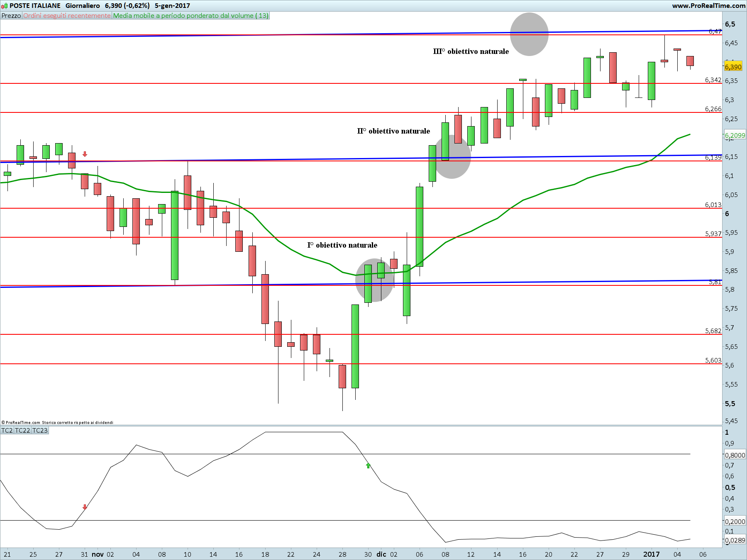Click the POSTE ITALIANE title text
The height and width of the screenshot is (560, 747).
coord(35,6)
